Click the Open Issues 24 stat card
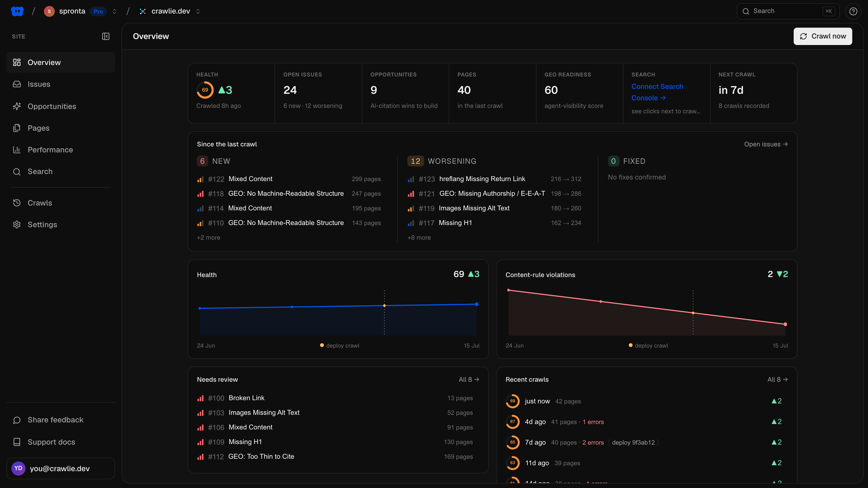Image resolution: width=868 pixels, height=488 pixels. tap(318, 93)
